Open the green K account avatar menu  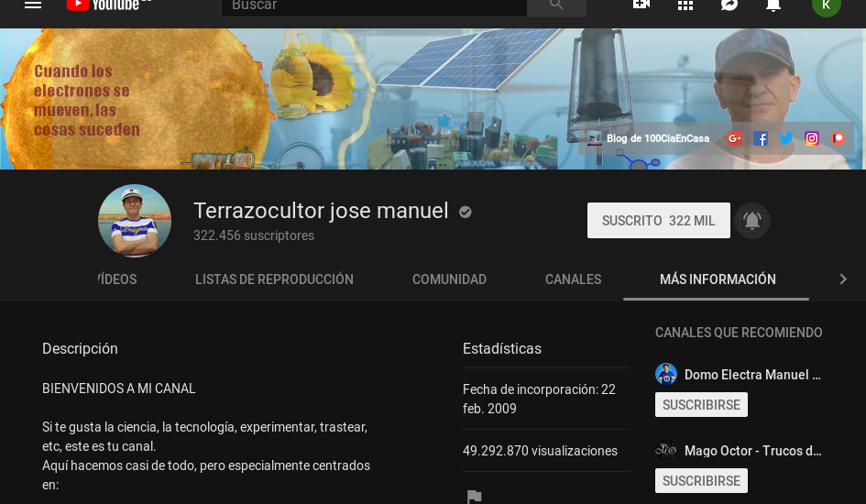[826, 5]
